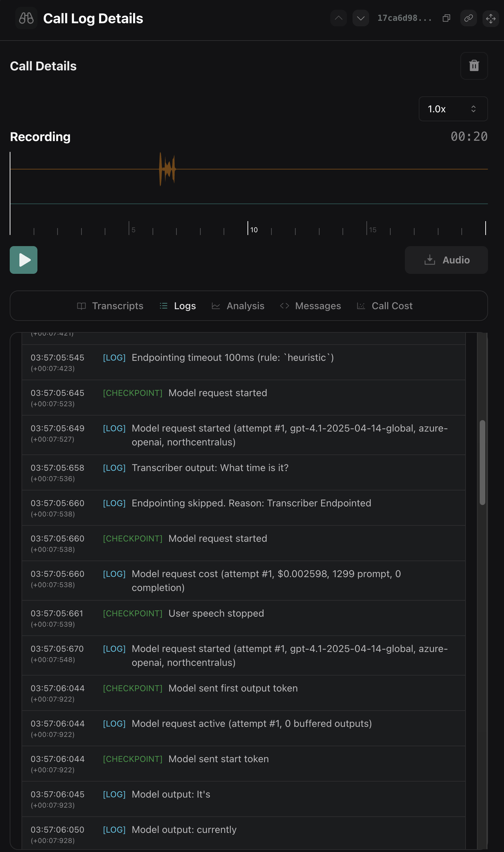
Task: Click the 'Model output: It's' log
Action: (244, 799)
